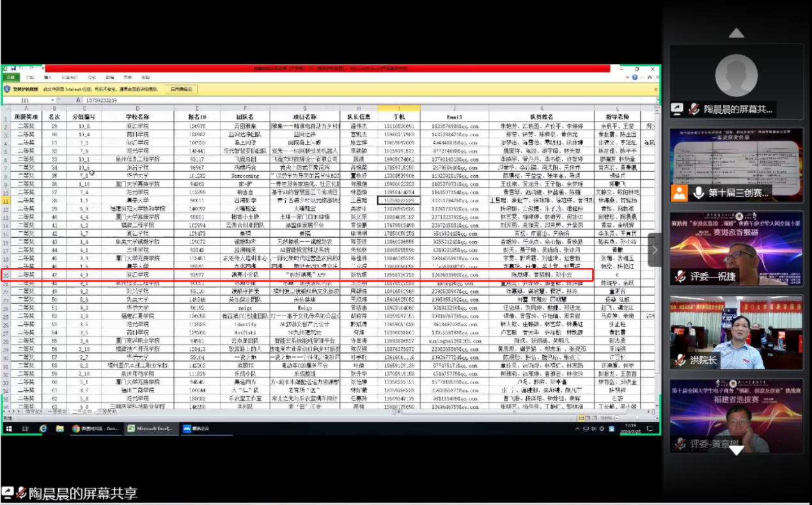This screenshot has height=505, width=812.
Task: Click the Insert Function fx icon
Action: [77, 100]
